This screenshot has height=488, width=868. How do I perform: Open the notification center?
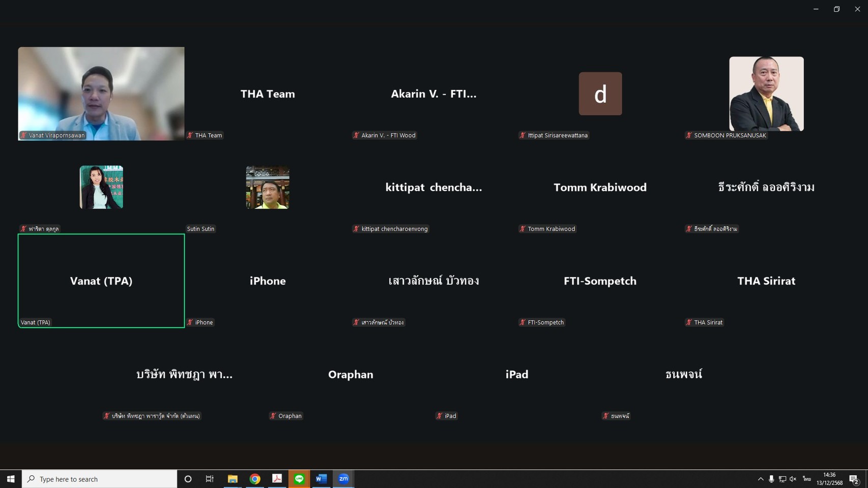854,479
